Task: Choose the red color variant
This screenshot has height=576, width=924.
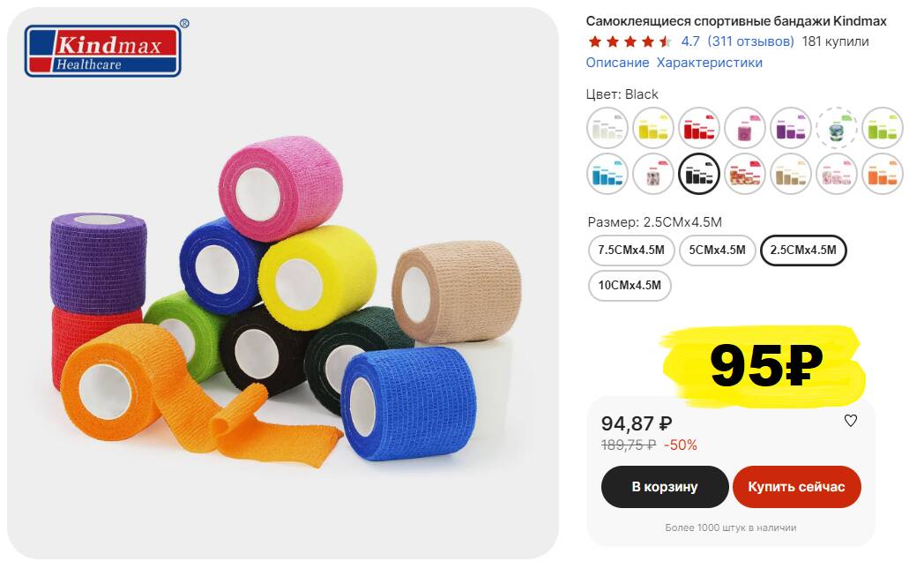Action: click(x=699, y=127)
